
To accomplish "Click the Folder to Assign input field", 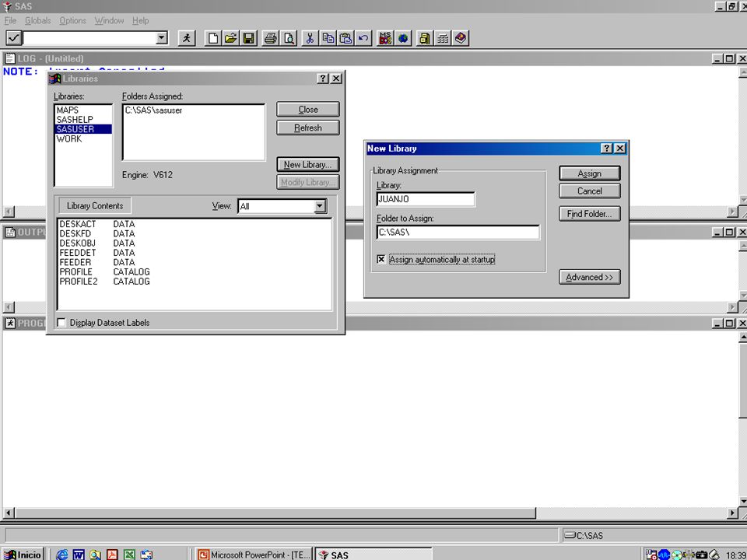I will [458, 233].
